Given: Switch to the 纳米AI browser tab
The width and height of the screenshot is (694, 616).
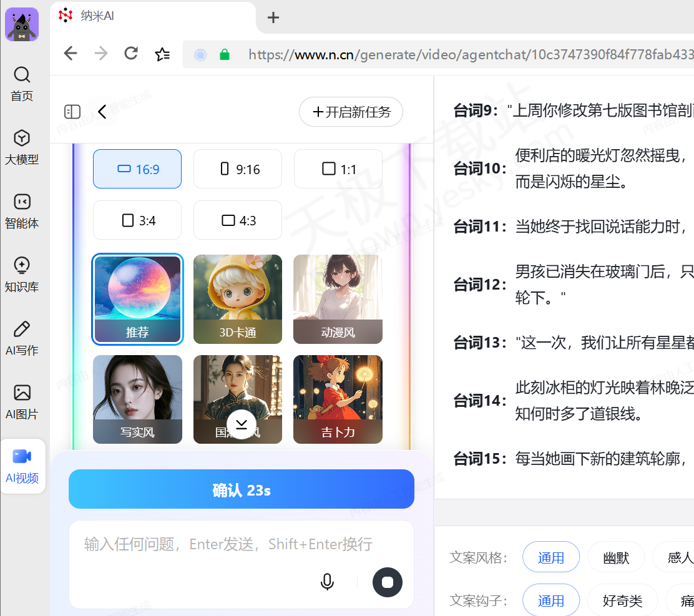Looking at the screenshot, I should click(153, 16).
